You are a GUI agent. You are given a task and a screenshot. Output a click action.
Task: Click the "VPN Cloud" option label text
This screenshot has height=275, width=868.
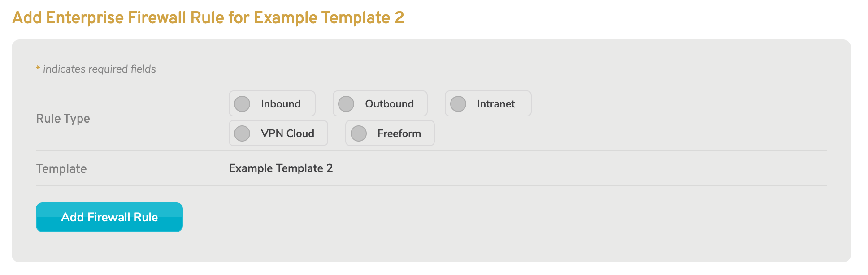[287, 133]
